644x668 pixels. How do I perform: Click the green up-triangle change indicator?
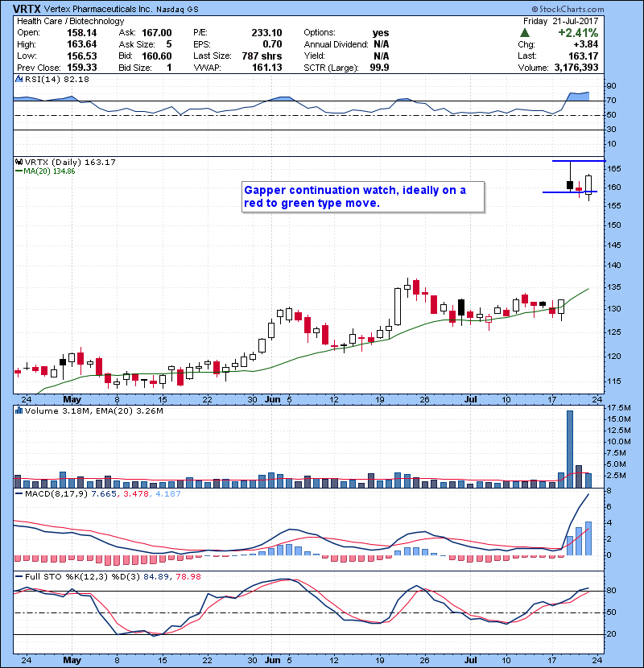pyautogui.click(x=525, y=32)
